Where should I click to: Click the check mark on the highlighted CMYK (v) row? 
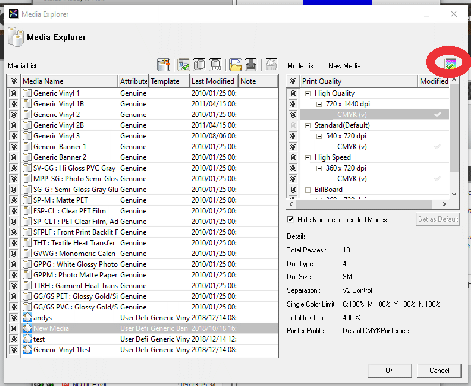437,115
